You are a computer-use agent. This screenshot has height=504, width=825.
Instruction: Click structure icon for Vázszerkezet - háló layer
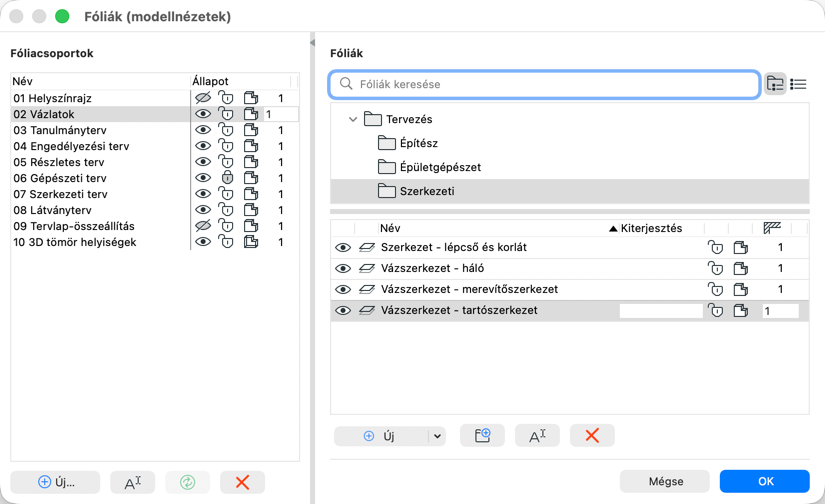741,268
